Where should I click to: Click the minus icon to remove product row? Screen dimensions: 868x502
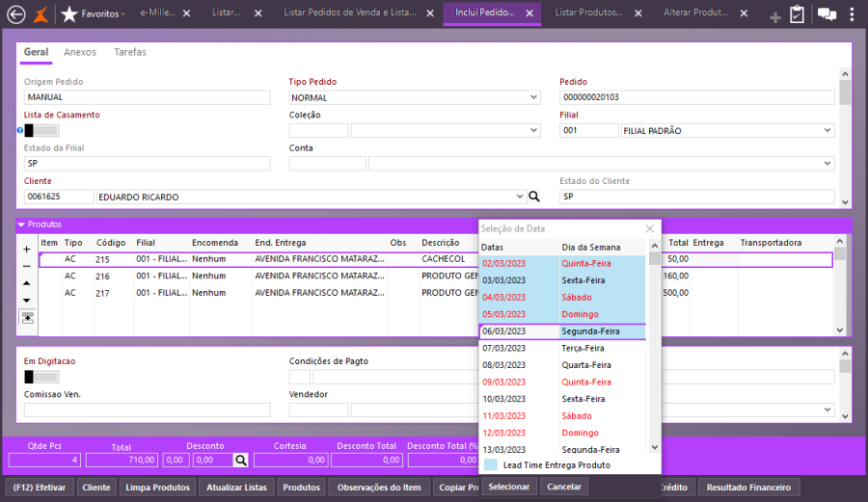point(27,266)
